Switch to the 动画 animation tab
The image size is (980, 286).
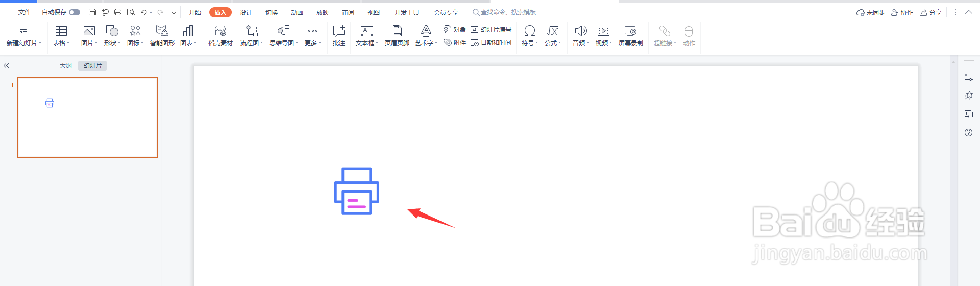(297, 12)
